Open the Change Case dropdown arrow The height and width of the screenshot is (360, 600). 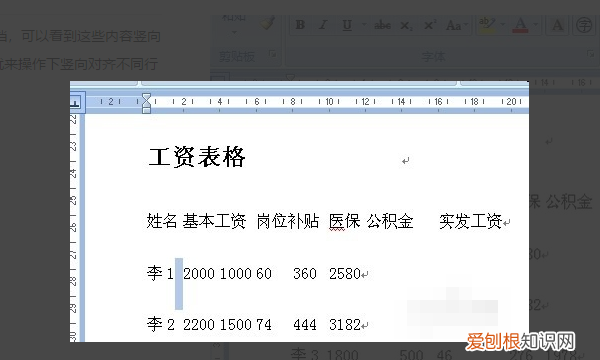[466, 25]
